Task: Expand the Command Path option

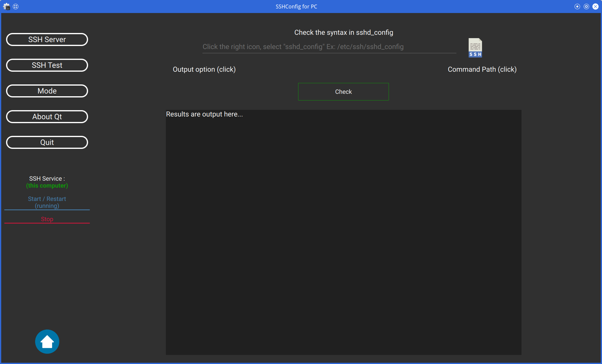Action: tap(482, 69)
